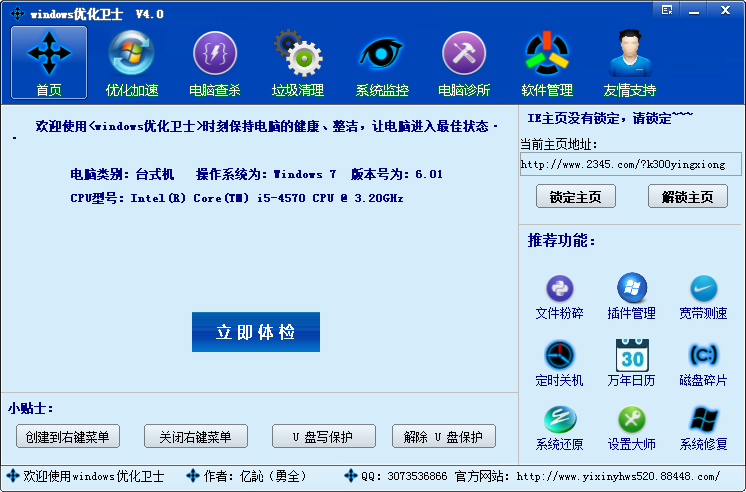Click the 立即体检 button
This screenshot has width=746, height=492.
(x=256, y=332)
